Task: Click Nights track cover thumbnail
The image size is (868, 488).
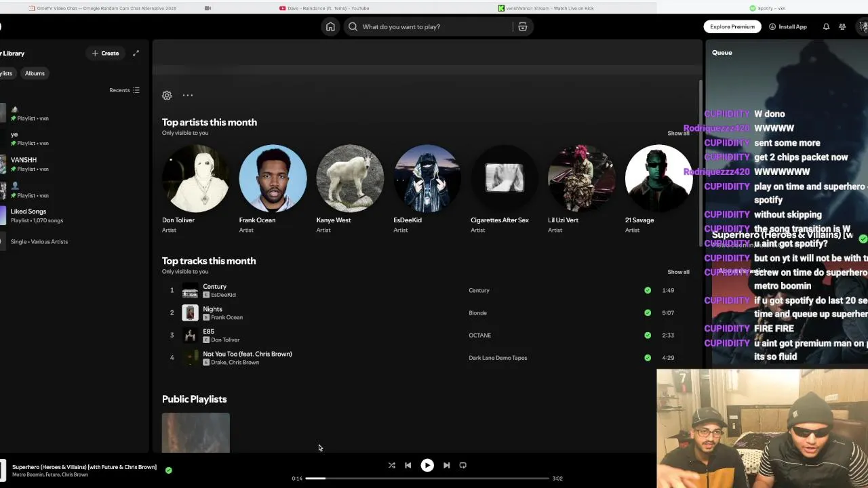Action: coord(190,312)
